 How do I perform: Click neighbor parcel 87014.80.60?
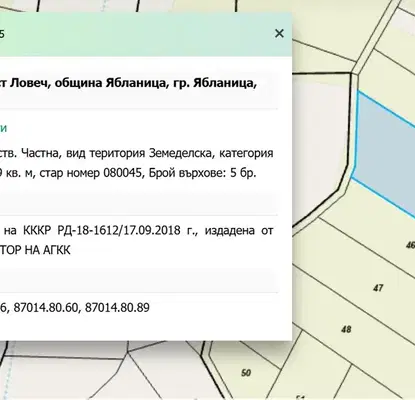pos(45,307)
